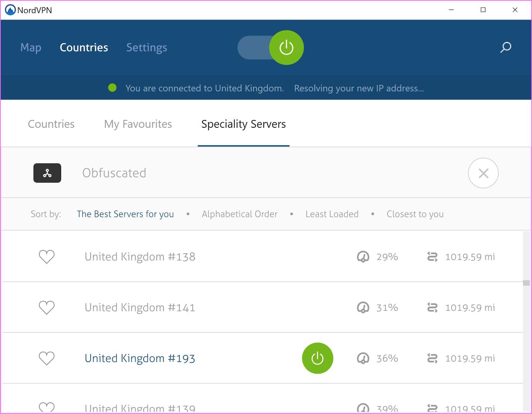Viewport: 532px width, 414px height.
Task: Click distance 1019.59 mi for #141
Action: 470,308
